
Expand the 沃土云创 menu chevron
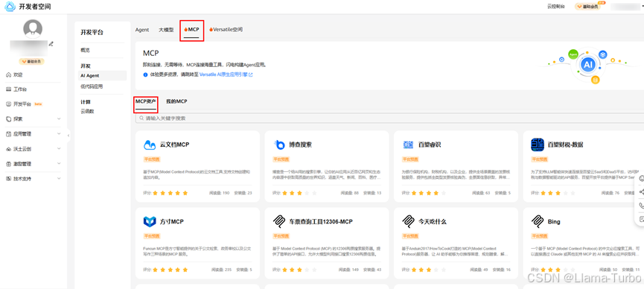click(x=59, y=149)
